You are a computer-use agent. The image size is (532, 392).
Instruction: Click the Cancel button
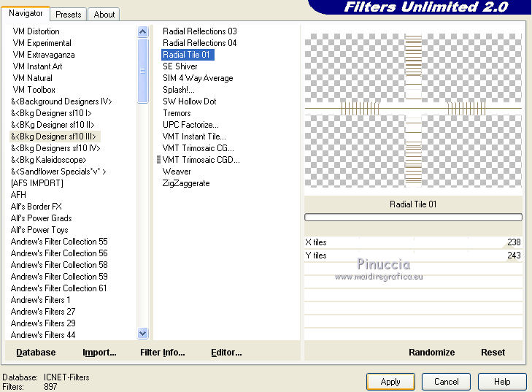tap(446, 382)
